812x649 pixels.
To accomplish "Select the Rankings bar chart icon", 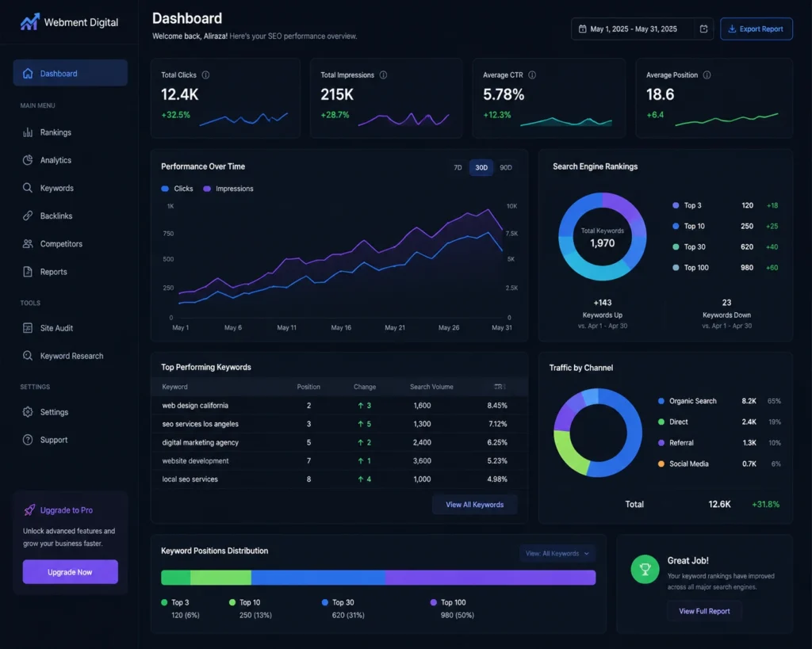I will pyautogui.click(x=28, y=132).
